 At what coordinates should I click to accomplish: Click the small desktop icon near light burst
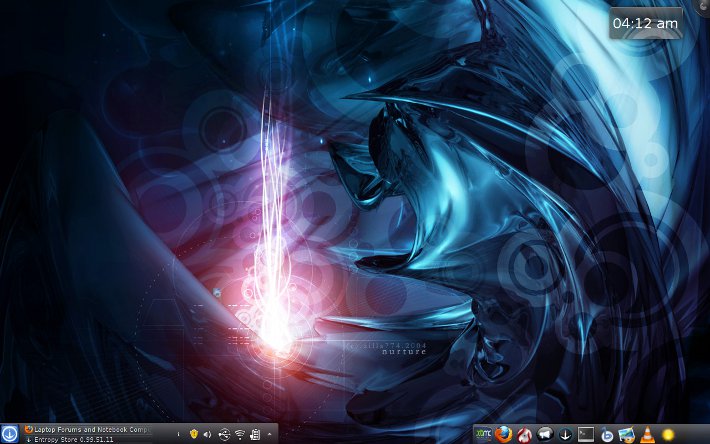(x=217, y=293)
